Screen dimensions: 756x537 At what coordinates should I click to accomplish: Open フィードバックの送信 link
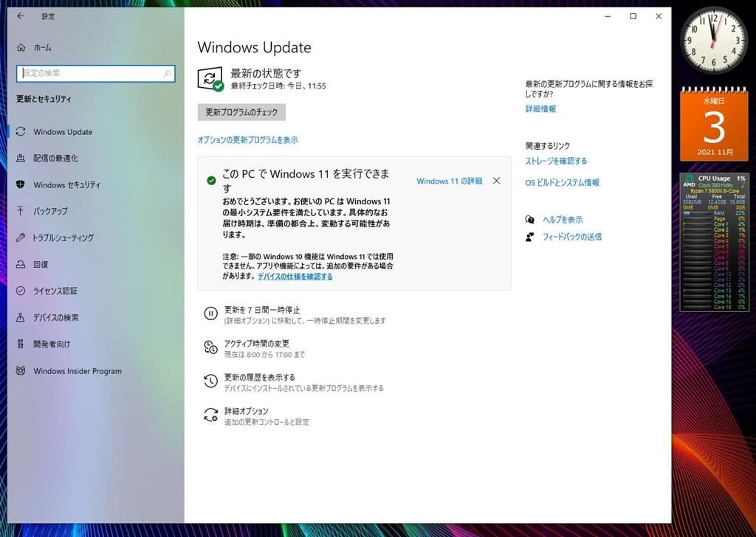(572, 237)
